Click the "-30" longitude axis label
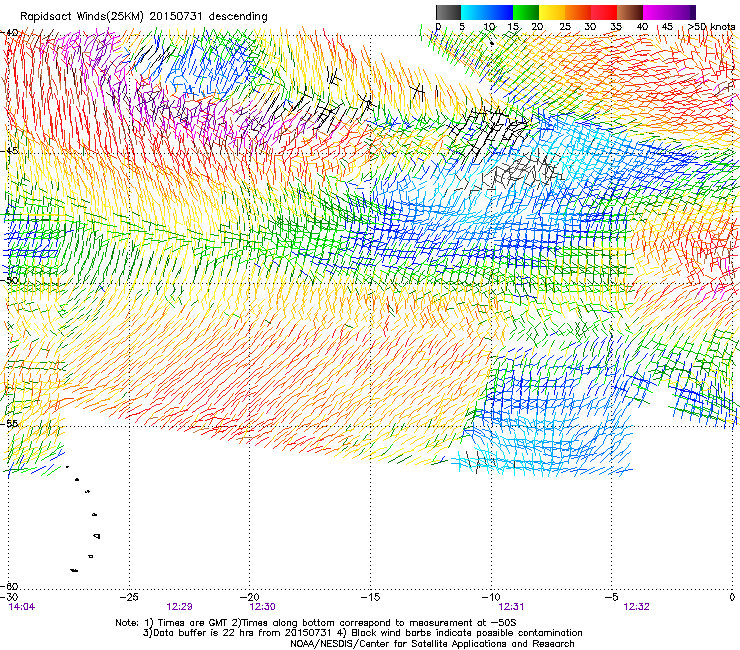The image size is (740, 650). coord(9,597)
